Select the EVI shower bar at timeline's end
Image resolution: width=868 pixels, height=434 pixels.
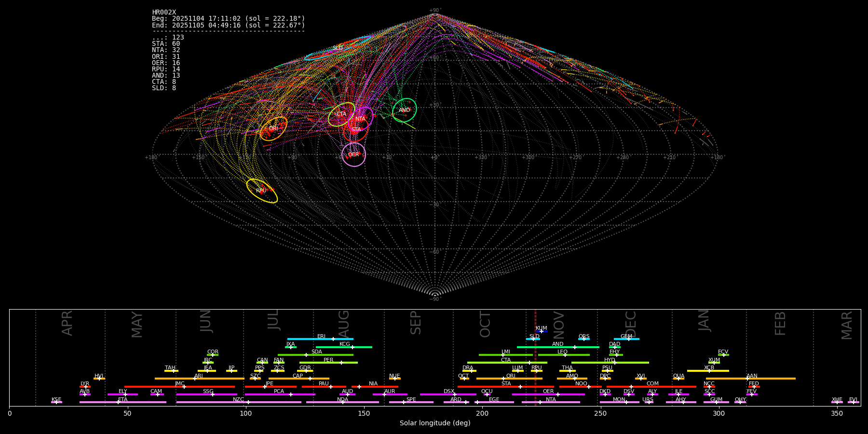[854, 402]
